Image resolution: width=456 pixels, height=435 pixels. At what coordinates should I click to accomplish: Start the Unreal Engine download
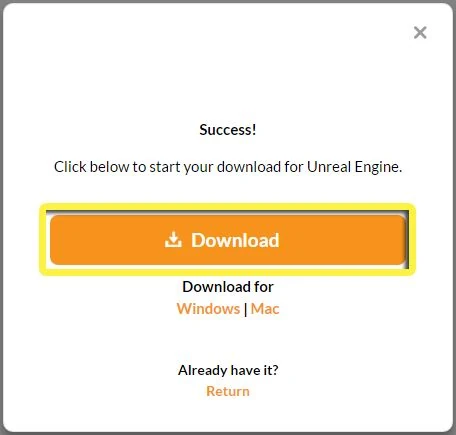click(228, 240)
